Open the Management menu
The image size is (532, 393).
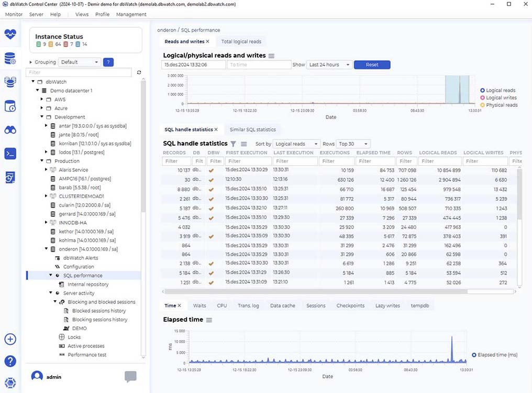131,14
